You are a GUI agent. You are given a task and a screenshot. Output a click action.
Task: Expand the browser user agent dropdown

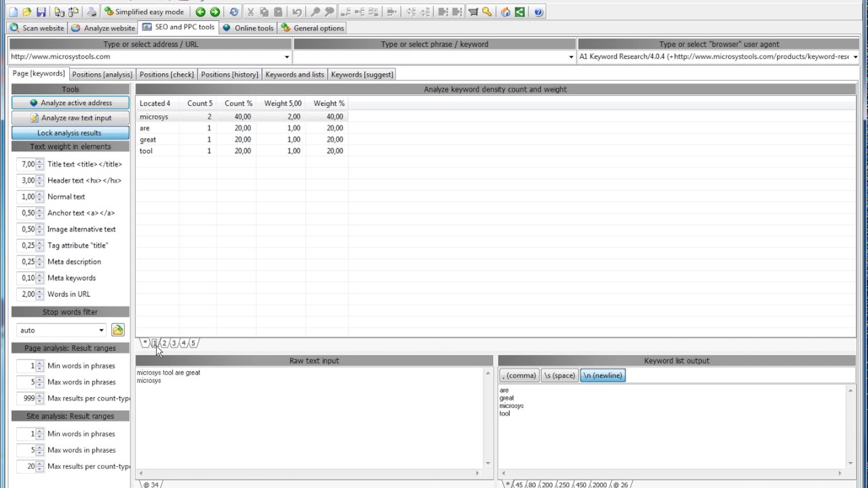[855, 57]
